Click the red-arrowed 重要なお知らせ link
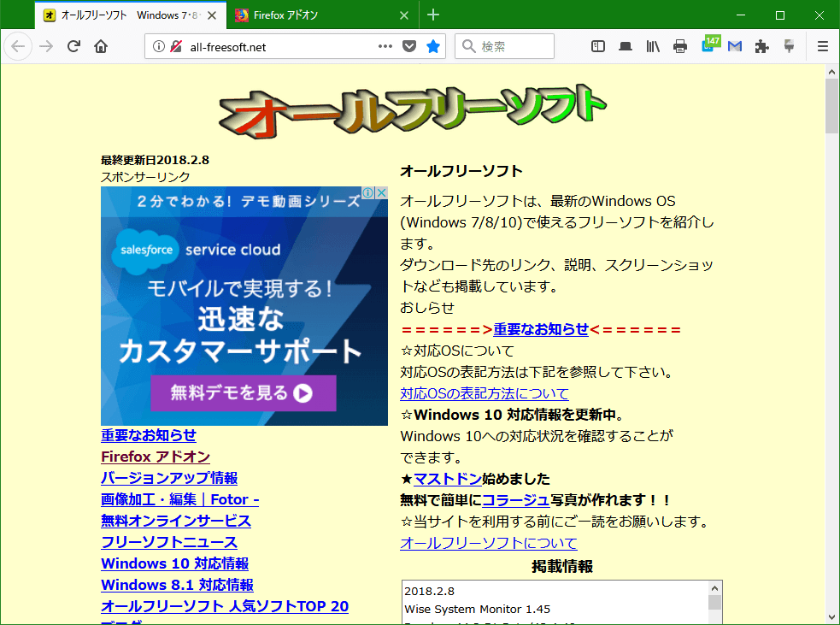 tap(541, 329)
